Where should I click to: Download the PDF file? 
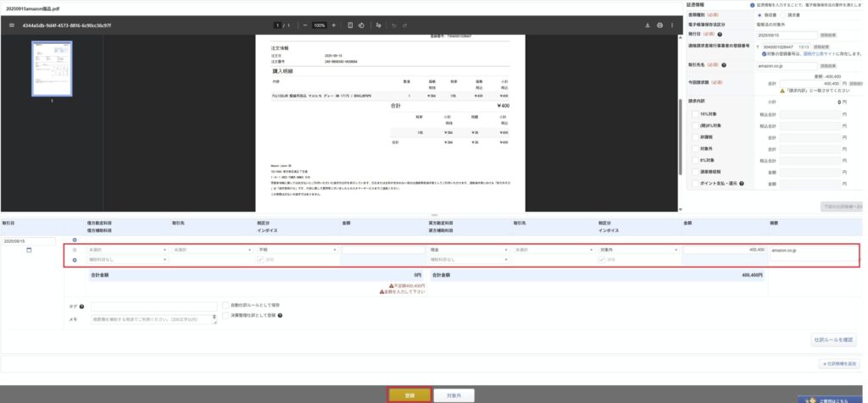(x=648, y=25)
